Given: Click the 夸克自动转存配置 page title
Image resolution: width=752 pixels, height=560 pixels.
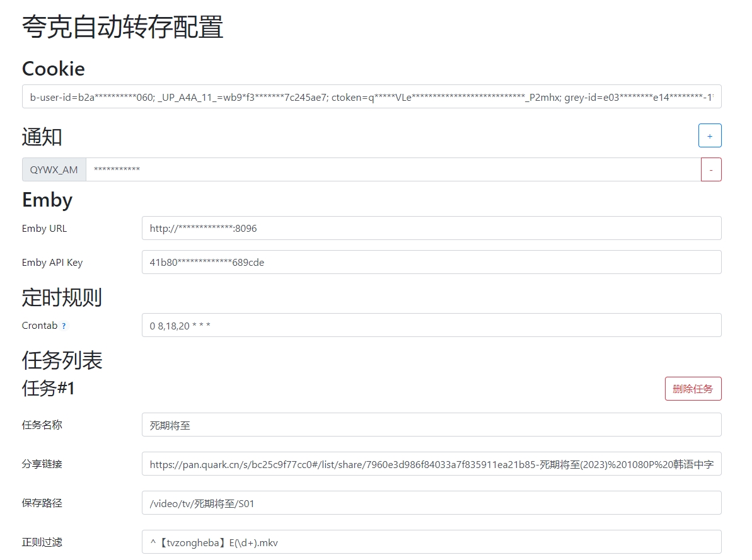Looking at the screenshot, I should tap(122, 28).
